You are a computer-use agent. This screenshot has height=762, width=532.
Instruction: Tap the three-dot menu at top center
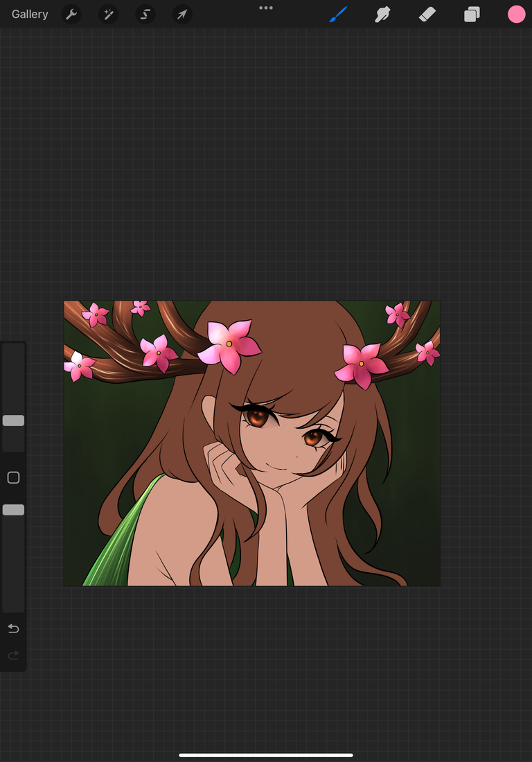[x=266, y=8]
